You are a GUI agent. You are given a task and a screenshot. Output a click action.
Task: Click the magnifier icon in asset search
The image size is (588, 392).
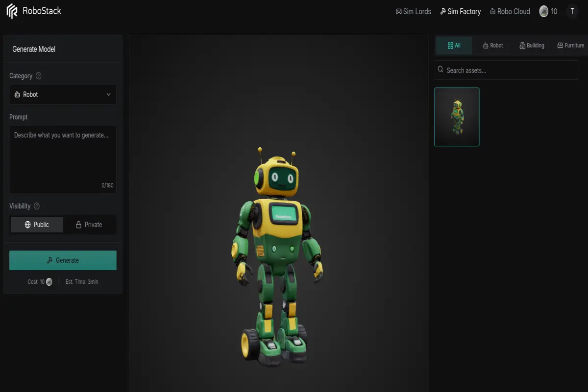[x=441, y=70]
